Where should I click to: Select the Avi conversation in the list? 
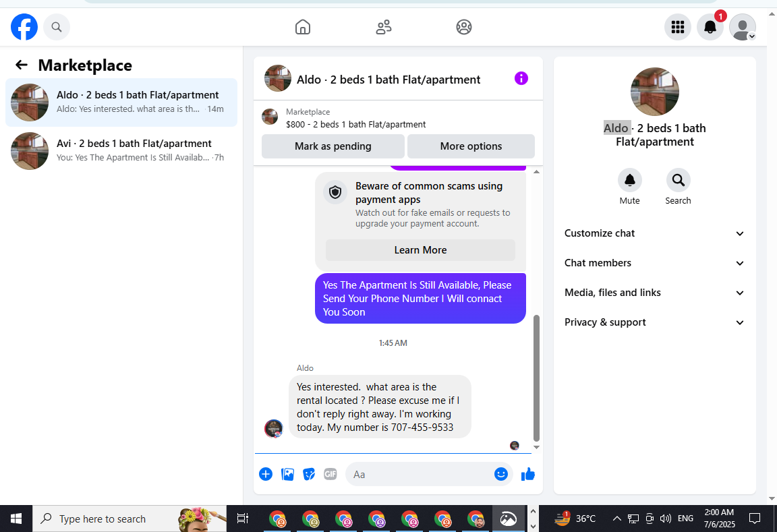point(121,151)
